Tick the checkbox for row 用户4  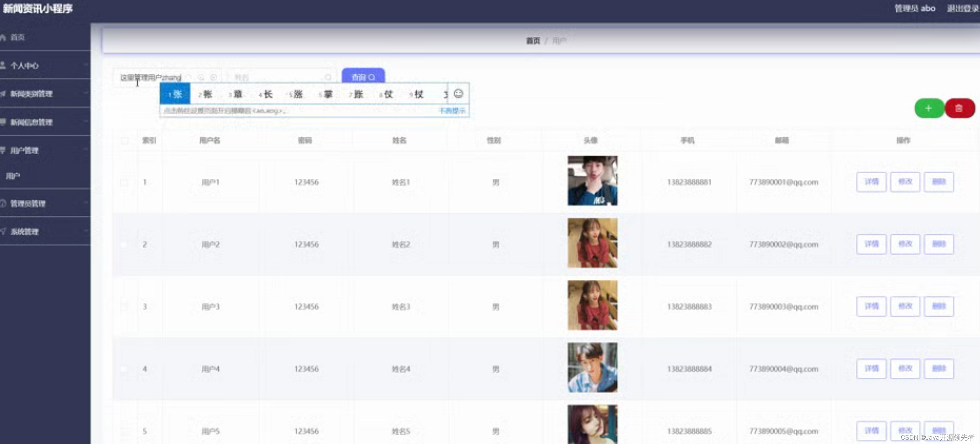(124, 369)
